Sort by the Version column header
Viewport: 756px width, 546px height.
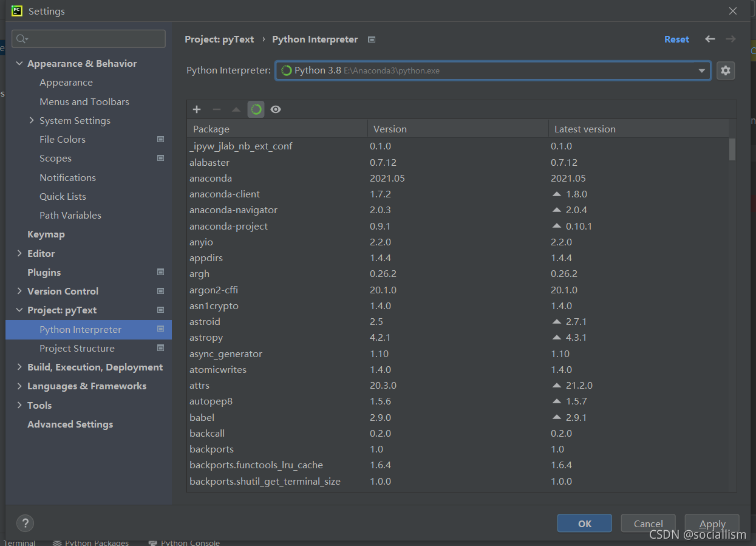pyautogui.click(x=458, y=129)
